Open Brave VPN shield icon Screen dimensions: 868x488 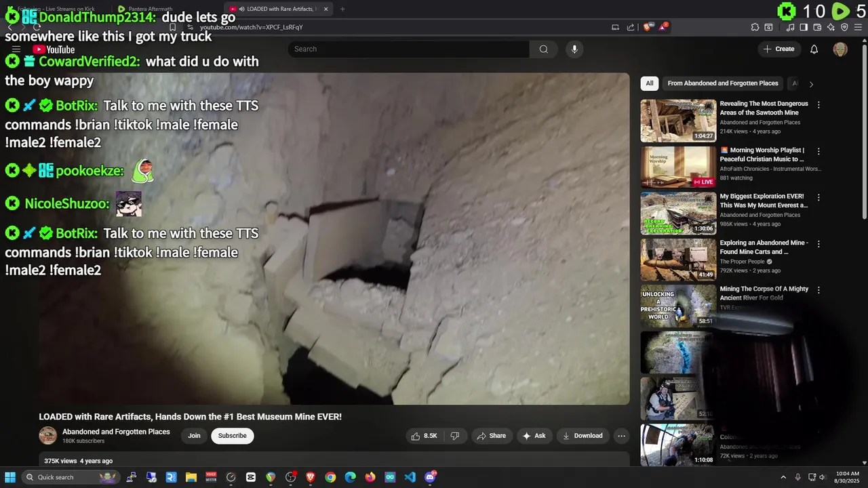(844, 27)
